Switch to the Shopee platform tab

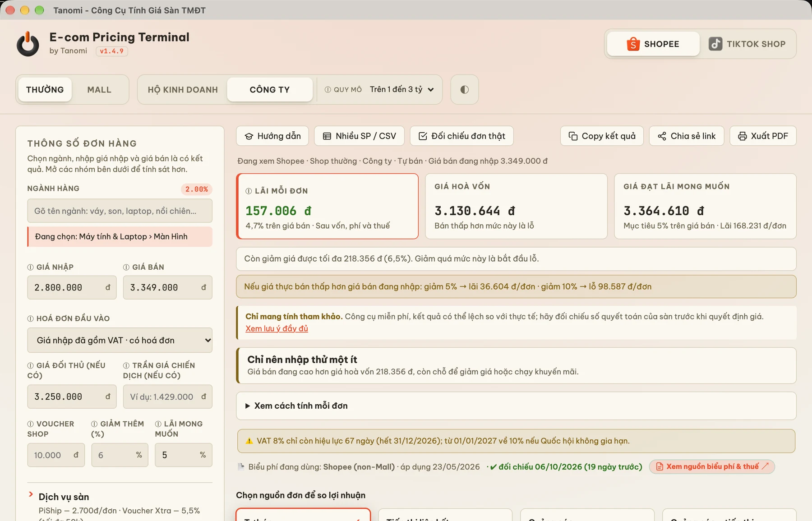(653, 44)
